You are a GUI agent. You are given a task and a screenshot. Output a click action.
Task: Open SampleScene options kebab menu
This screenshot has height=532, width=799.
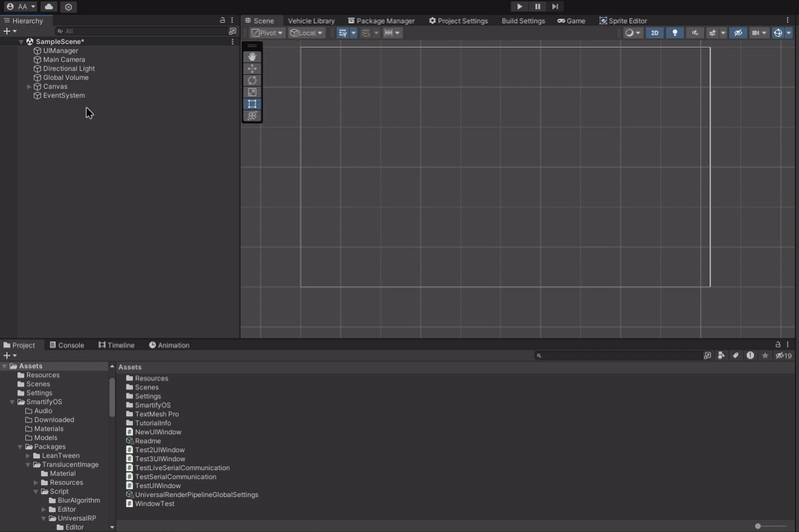233,42
